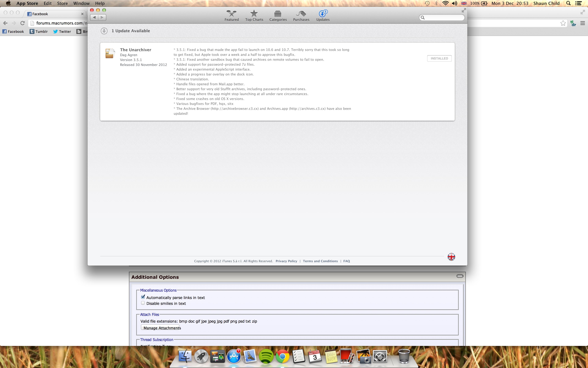Image resolution: width=588 pixels, height=368 pixels.
Task: Go forward using App Store forward arrow
Action: pyautogui.click(x=102, y=17)
